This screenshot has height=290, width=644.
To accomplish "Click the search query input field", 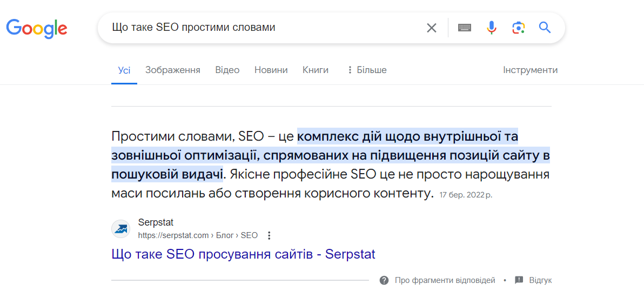I will click(x=263, y=28).
